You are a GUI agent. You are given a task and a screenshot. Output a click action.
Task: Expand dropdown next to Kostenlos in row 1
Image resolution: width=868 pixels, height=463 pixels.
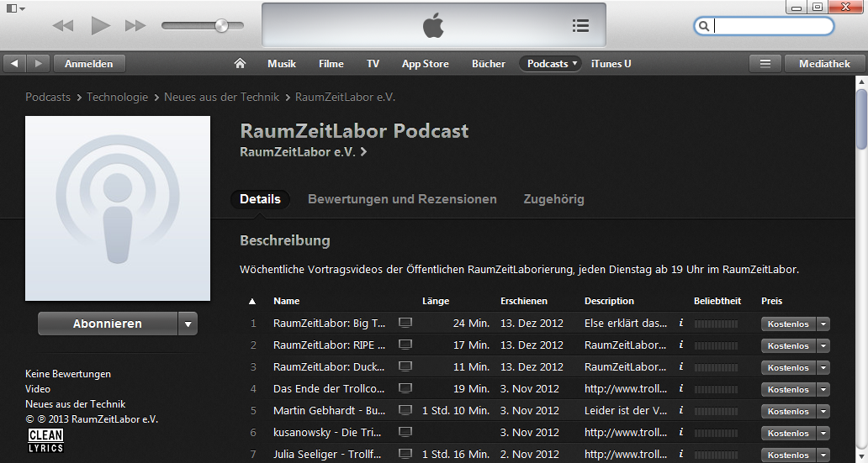(x=823, y=324)
